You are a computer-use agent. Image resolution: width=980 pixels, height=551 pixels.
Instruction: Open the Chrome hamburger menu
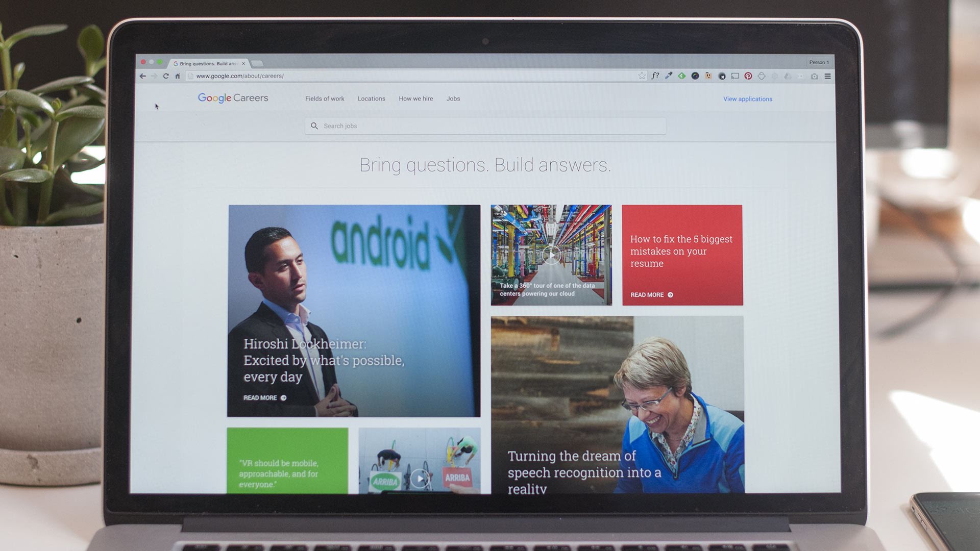coord(827,76)
